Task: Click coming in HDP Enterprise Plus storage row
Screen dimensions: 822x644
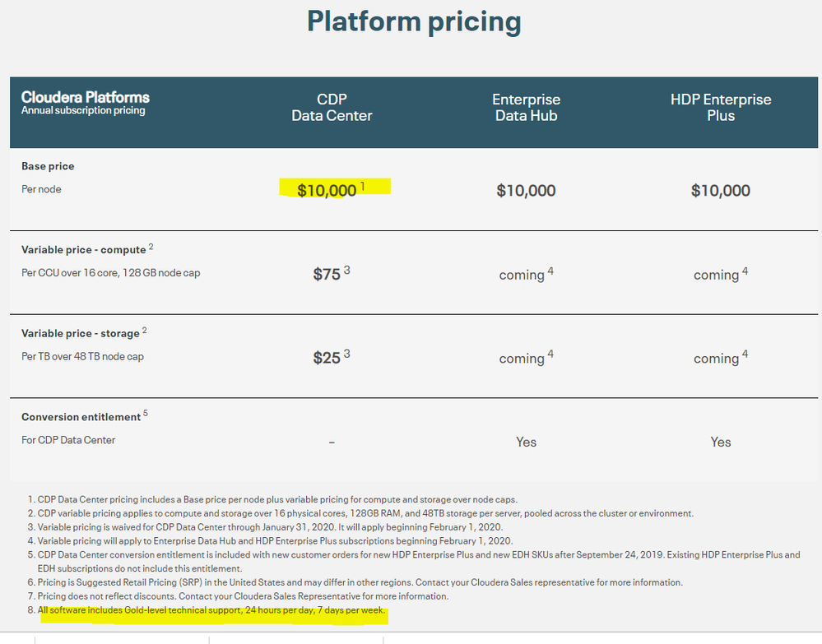Action: pyautogui.click(x=716, y=359)
